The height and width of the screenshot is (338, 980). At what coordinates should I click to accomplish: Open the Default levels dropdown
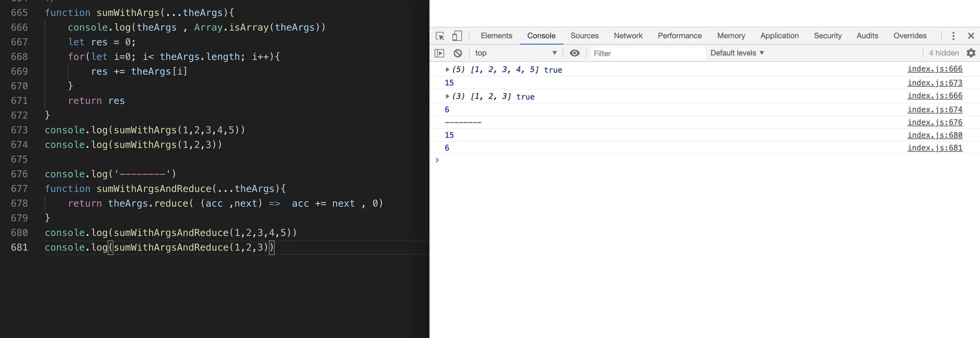pos(737,53)
